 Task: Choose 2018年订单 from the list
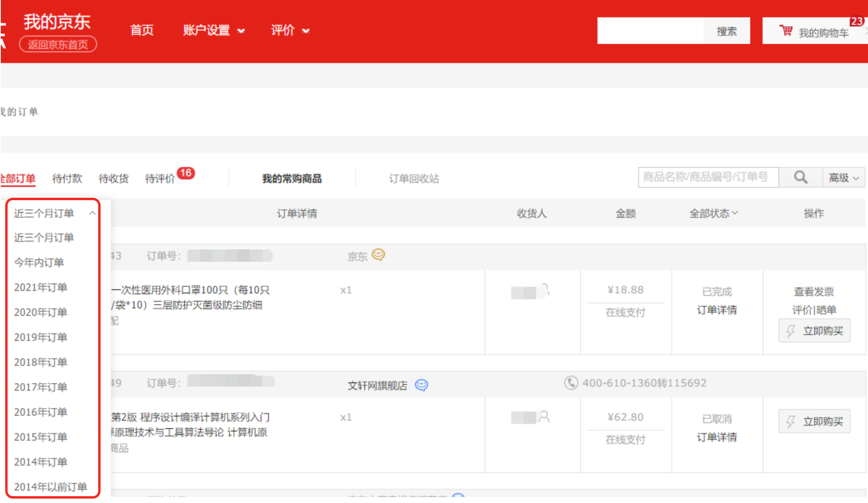pyautogui.click(x=40, y=362)
